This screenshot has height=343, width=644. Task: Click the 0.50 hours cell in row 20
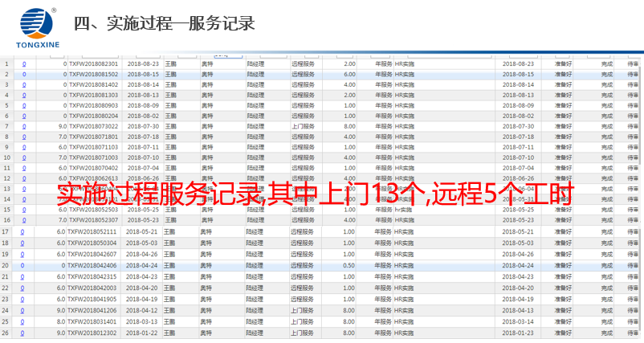[x=349, y=265]
